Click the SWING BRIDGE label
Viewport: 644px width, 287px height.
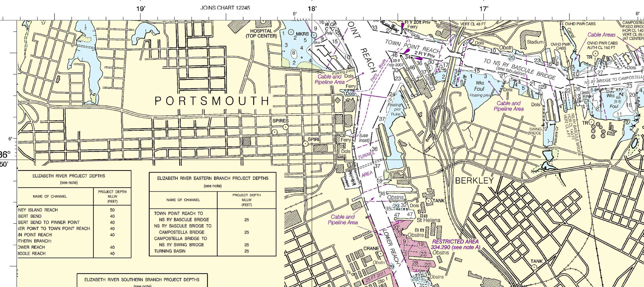535,131
